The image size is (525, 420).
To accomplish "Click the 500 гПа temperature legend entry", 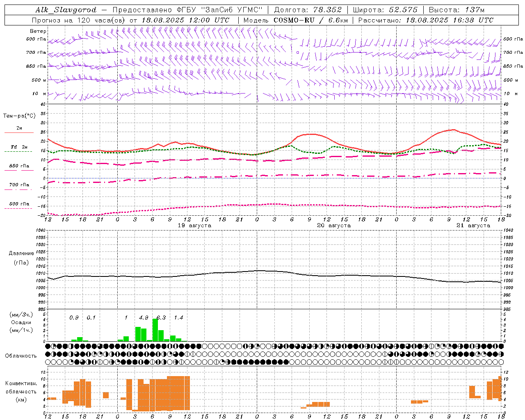I will 19,205.
